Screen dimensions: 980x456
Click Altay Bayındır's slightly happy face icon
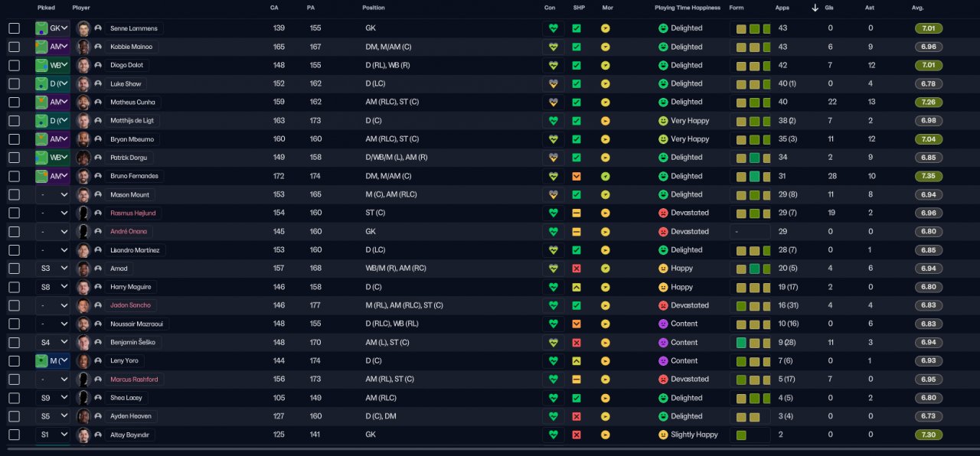(663, 435)
